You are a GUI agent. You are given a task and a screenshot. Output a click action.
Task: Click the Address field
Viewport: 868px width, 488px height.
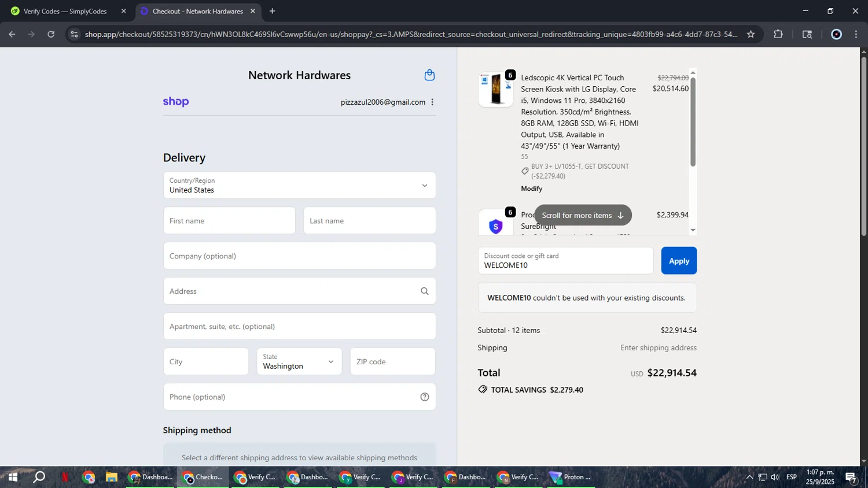[x=299, y=291]
